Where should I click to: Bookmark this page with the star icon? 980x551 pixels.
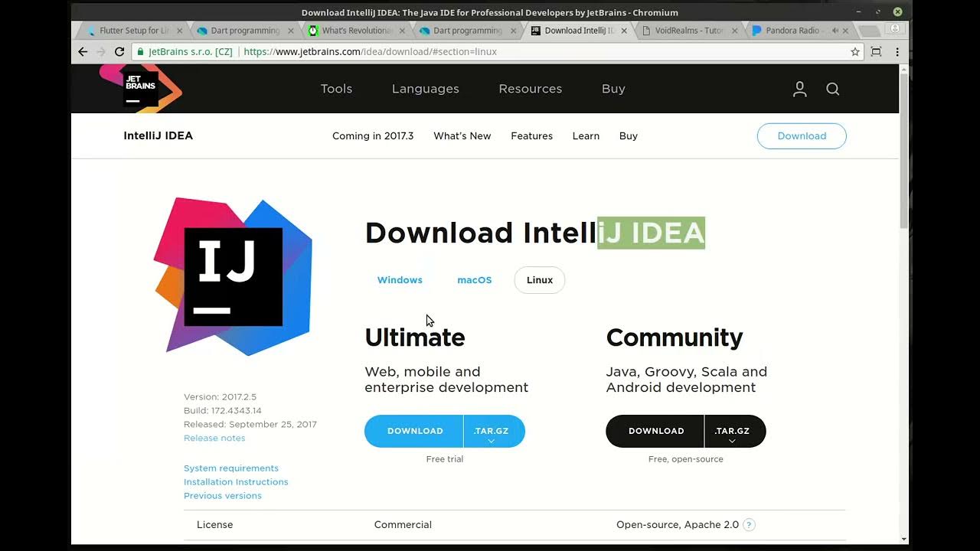pyautogui.click(x=856, y=51)
